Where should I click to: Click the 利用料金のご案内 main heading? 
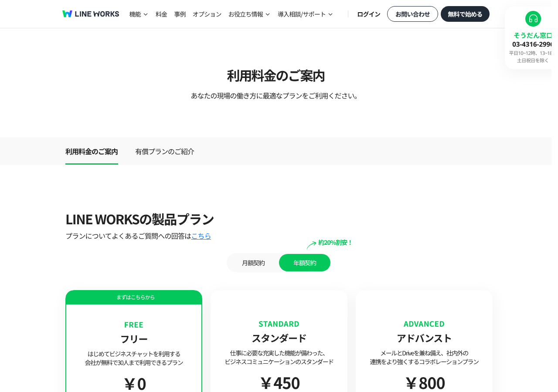point(276,76)
